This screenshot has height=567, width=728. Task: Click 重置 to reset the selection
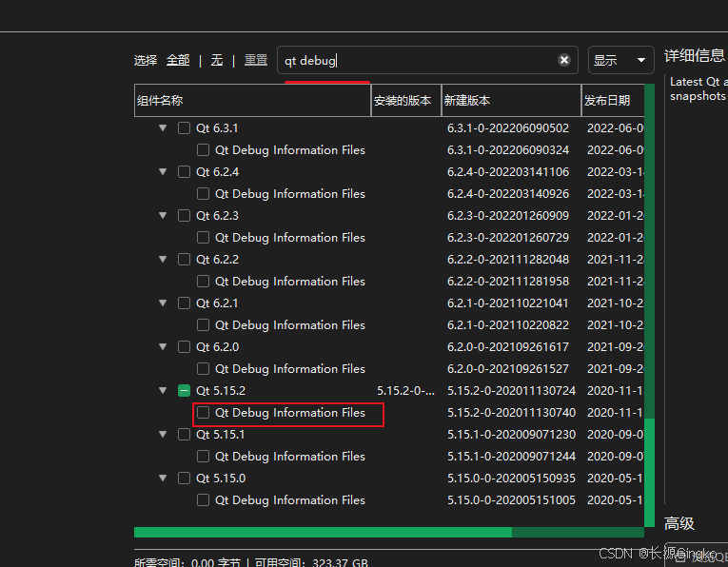click(256, 60)
